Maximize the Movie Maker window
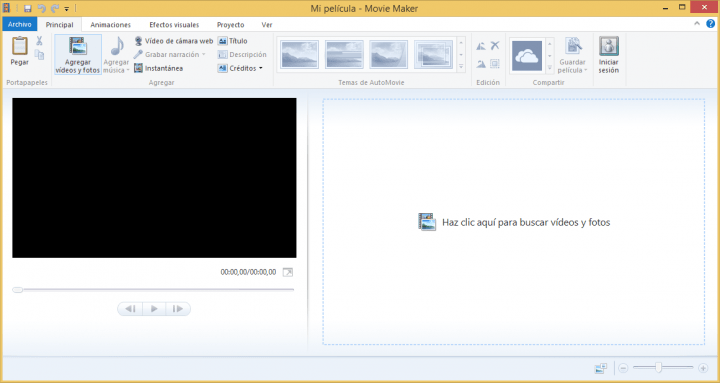 [682, 8]
